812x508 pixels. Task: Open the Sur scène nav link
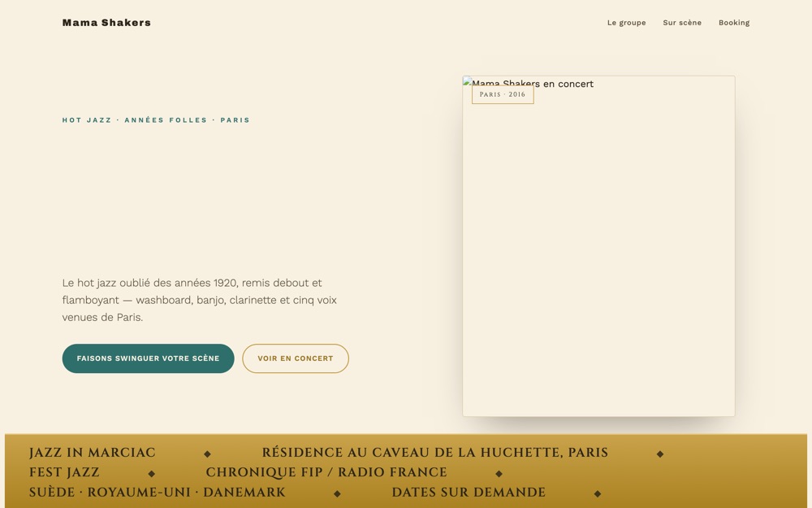point(682,22)
